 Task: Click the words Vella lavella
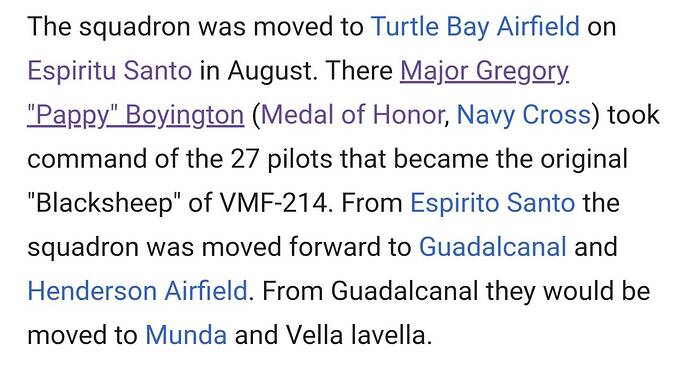356,335
